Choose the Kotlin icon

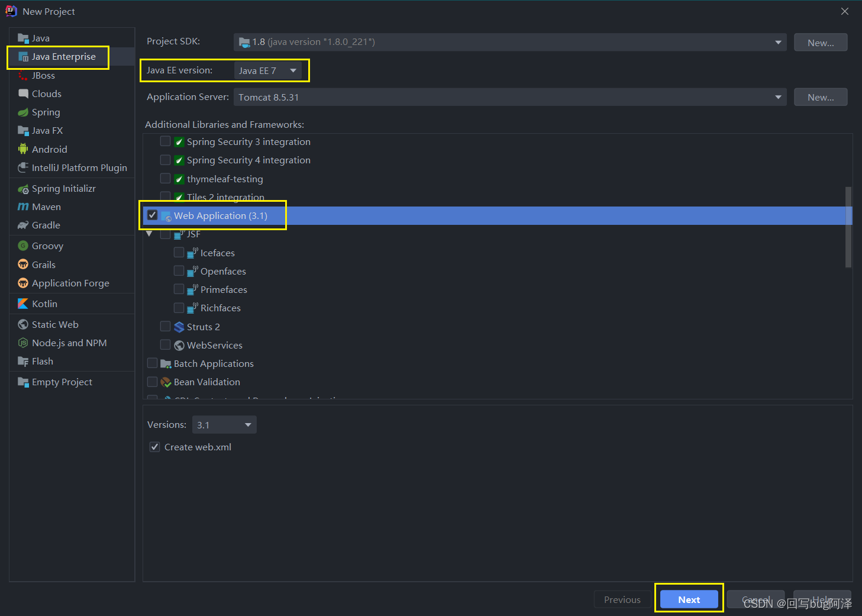[x=23, y=304]
